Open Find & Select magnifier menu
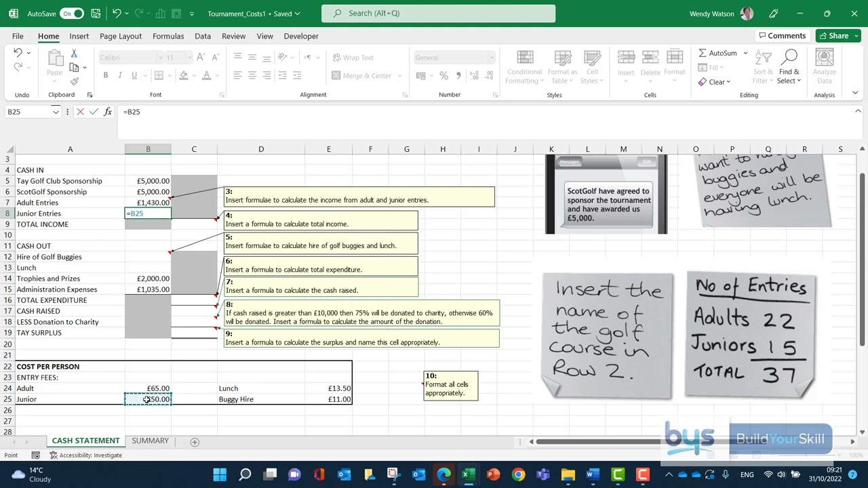Screen dimensions: 868x488 pyautogui.click(x=789, y=67)
